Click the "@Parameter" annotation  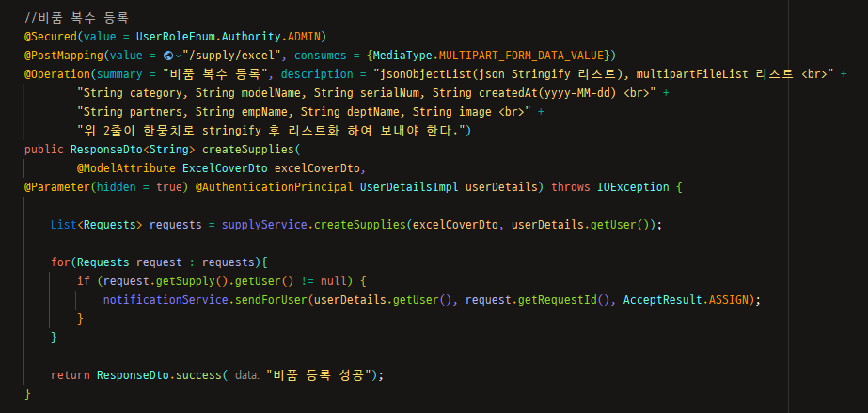point(57,187)
